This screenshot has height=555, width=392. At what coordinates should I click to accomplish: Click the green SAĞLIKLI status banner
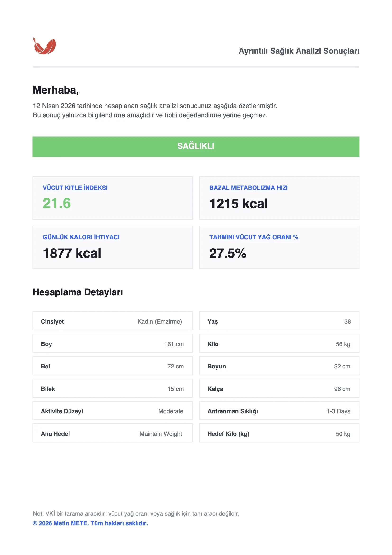[x=196, y=147]
